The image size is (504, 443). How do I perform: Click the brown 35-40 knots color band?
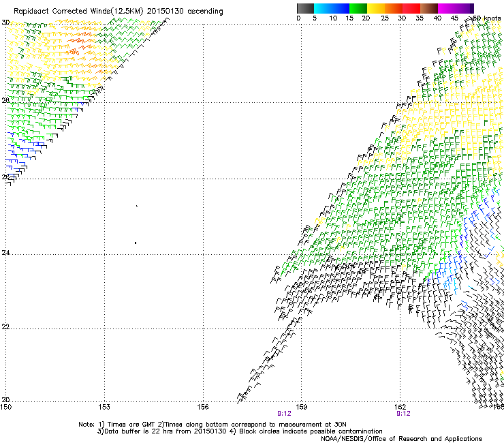[429, 8]
